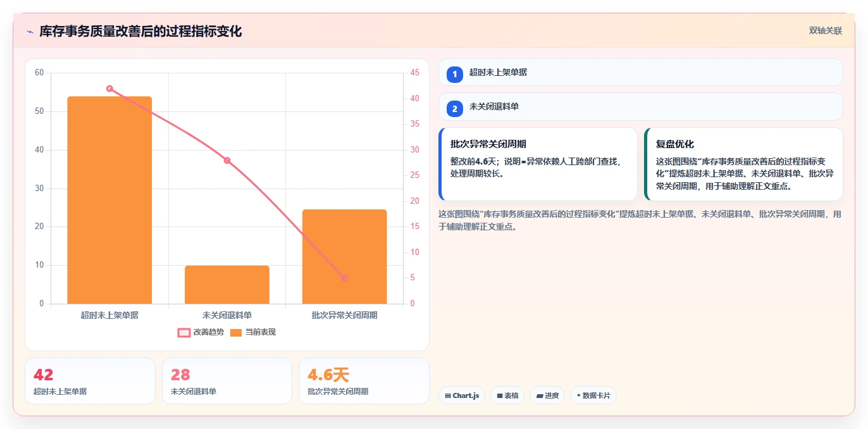Click the pink 改善趋势 legend swatch

184,333
